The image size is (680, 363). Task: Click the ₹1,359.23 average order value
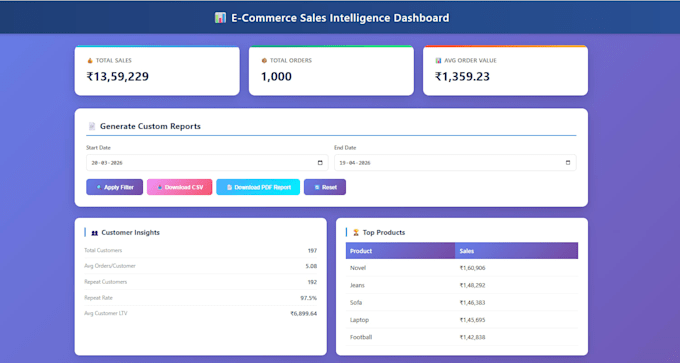462,77
